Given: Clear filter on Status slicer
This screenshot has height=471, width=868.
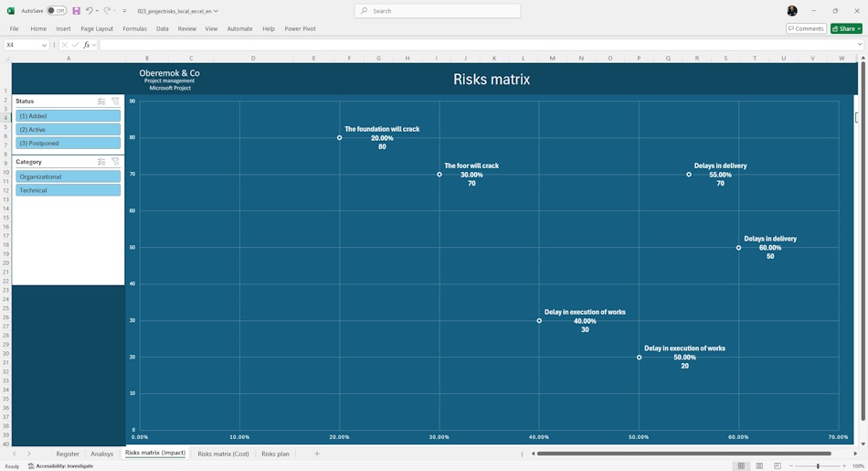Looking at the screenshot, I should click(115, 102).
